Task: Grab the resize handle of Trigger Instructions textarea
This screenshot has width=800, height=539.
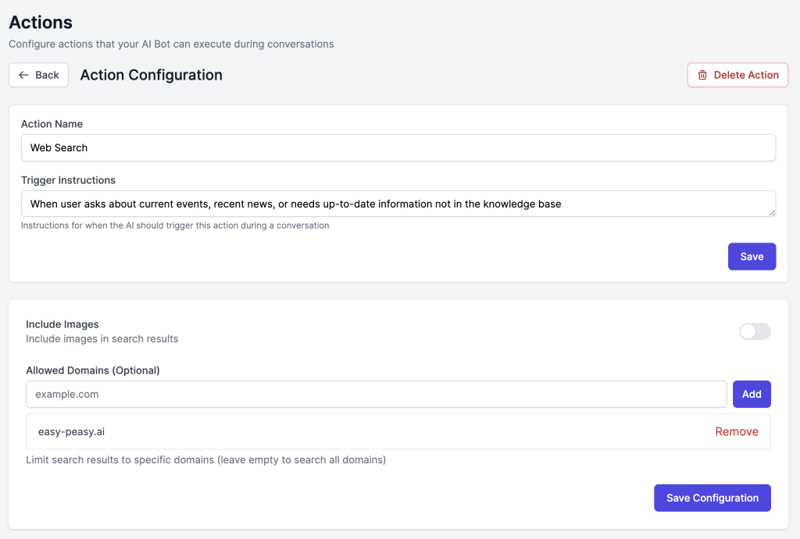Action: [771, 212]
